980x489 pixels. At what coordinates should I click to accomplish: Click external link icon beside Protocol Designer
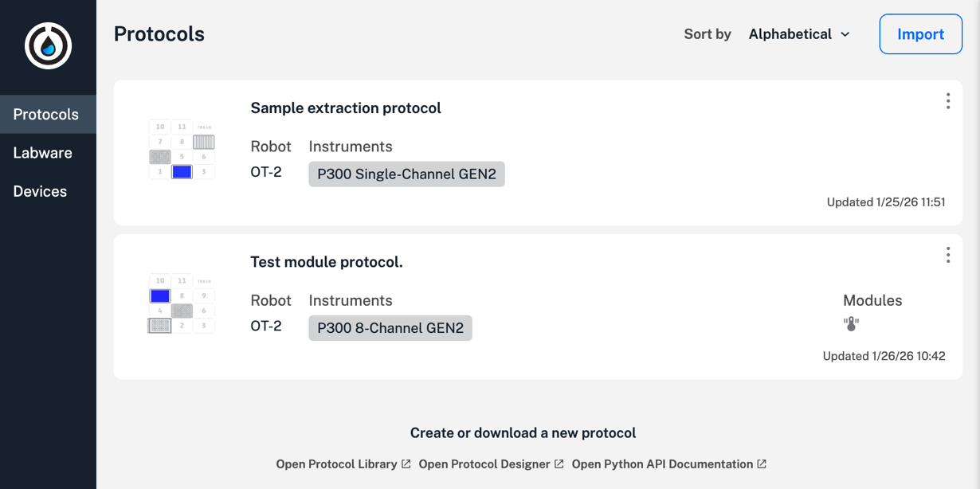coord(559,464)
